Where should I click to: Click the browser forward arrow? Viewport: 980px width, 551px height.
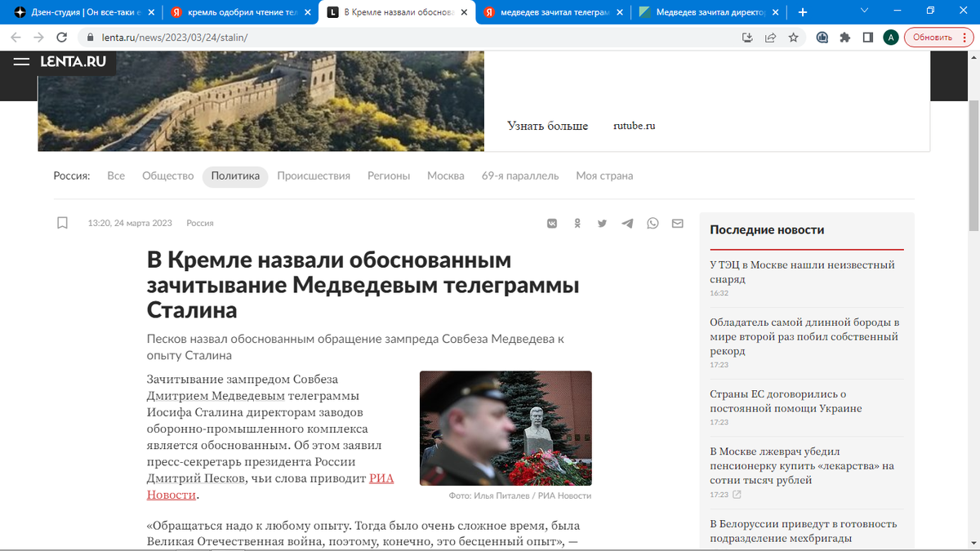(38, 38)
